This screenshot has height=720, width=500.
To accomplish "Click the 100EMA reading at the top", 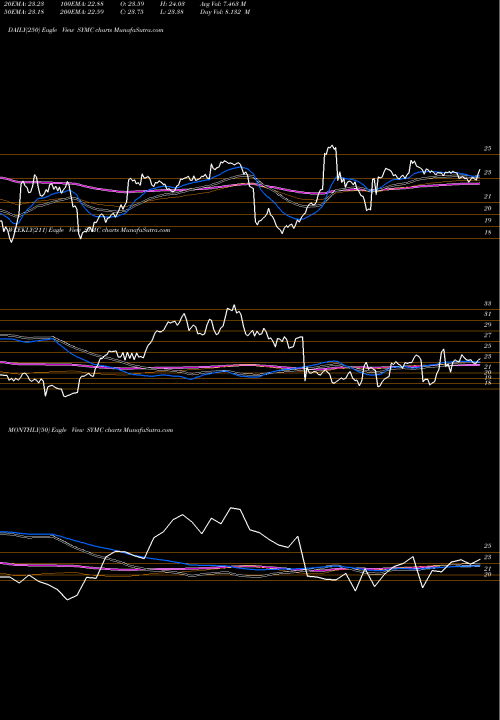I will tap(82, 4).
